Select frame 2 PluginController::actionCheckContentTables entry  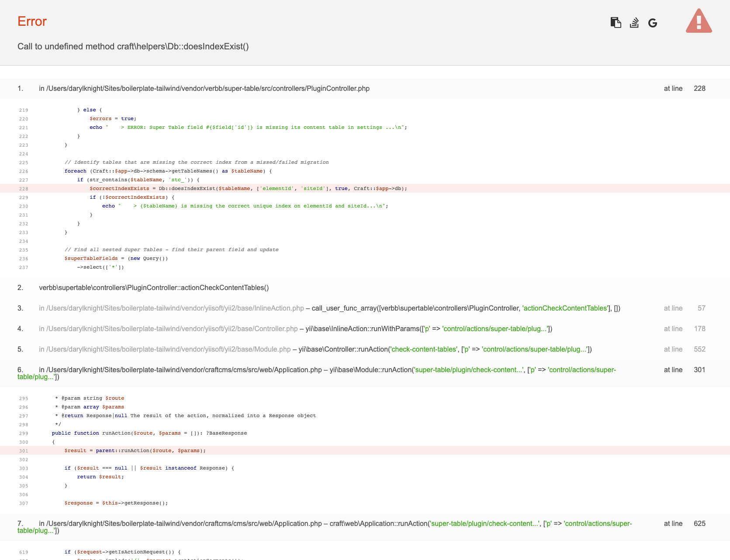154,287
